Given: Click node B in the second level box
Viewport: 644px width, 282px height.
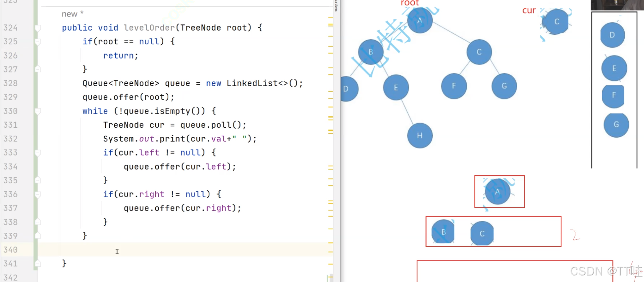Looking at the screenshot, I should [443, 231].
